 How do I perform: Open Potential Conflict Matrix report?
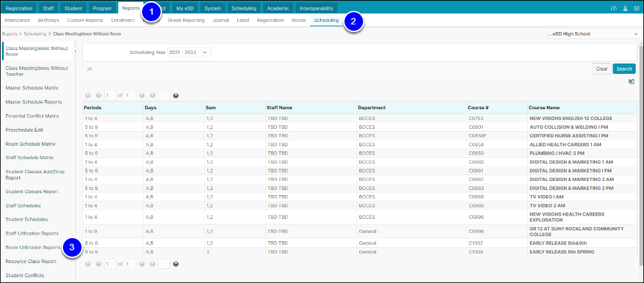(x=32, y=116)
